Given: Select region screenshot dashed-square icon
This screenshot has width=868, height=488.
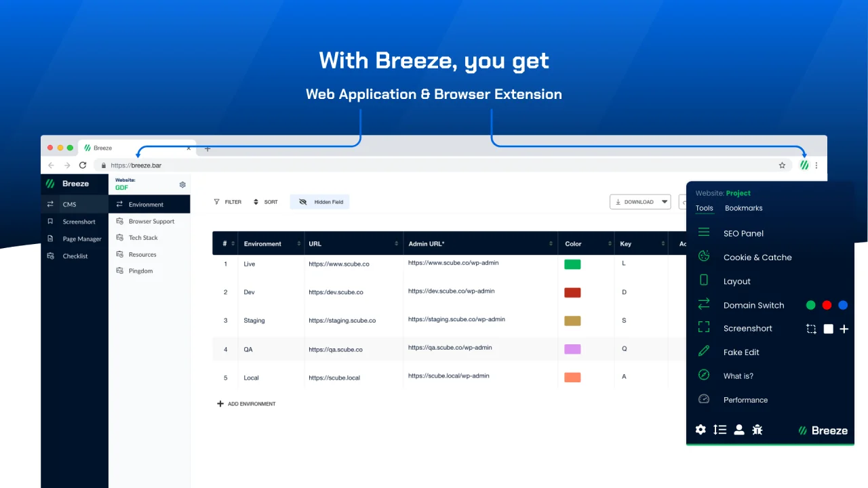Looking at the screenshot, I should [811, 329].
